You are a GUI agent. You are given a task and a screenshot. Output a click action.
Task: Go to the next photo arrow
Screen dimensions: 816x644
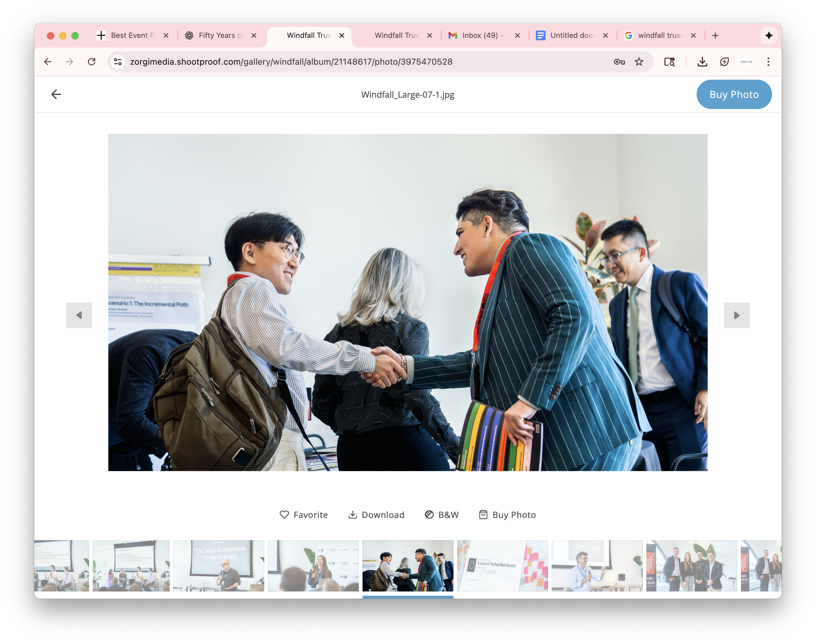pos(736,315)
